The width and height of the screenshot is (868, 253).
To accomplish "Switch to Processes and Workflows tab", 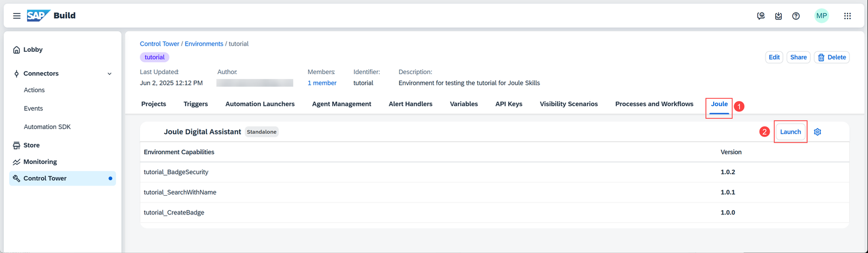I will point(655,104).
